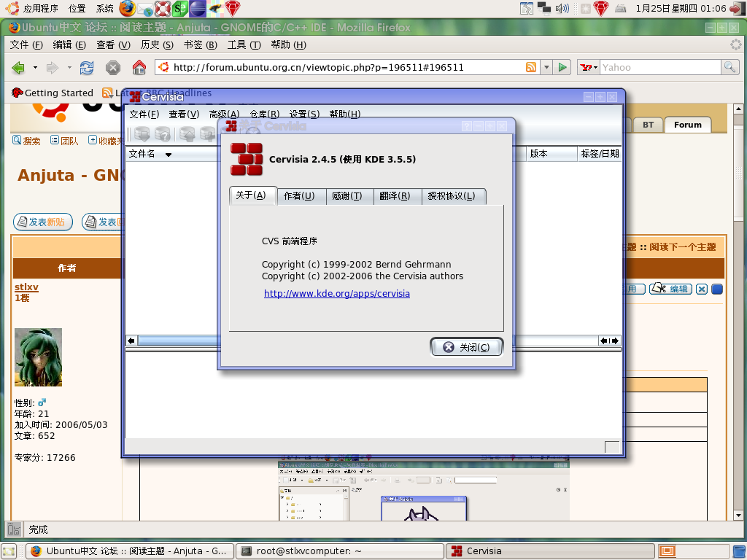Reload the page in Firefox

tap(87, 68)
